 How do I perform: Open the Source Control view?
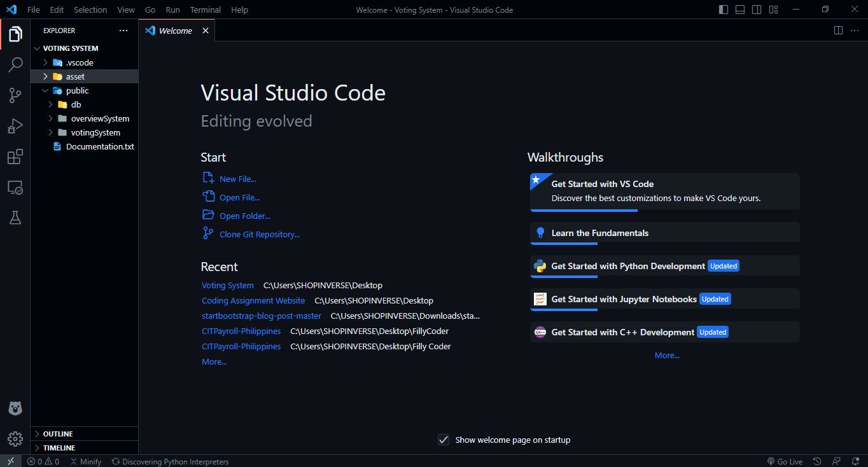point(15,95)
